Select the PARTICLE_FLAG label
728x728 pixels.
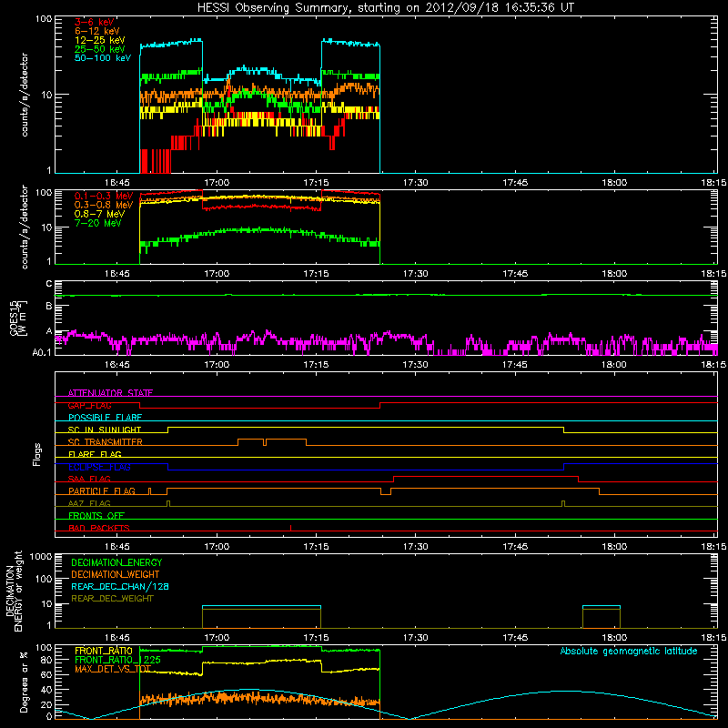coord(102,491)
